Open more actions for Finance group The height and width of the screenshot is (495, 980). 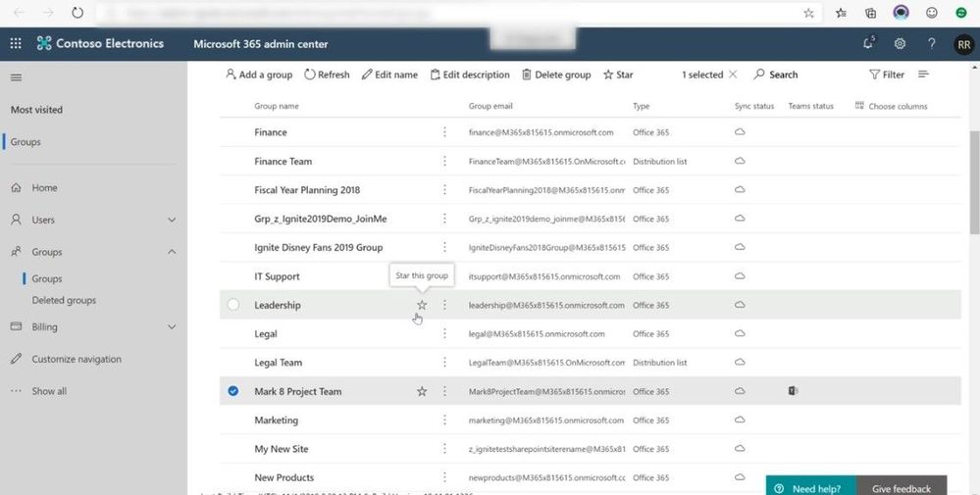(x=444, y=132)
